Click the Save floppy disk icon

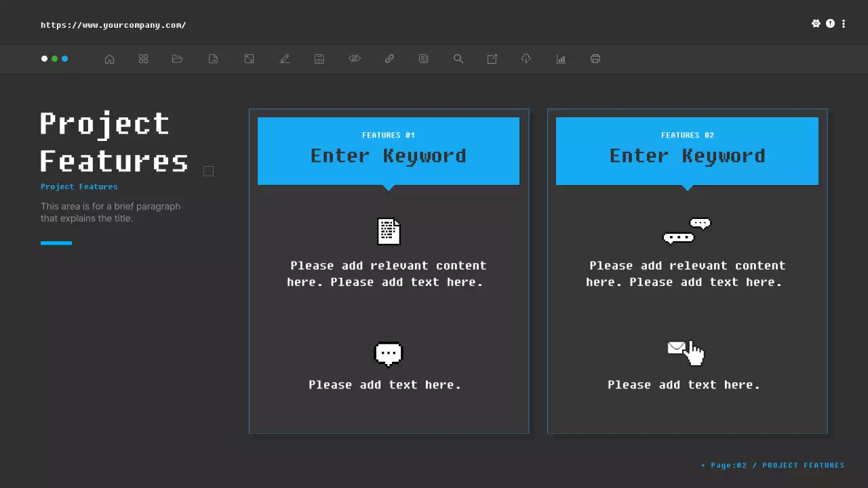319,59
